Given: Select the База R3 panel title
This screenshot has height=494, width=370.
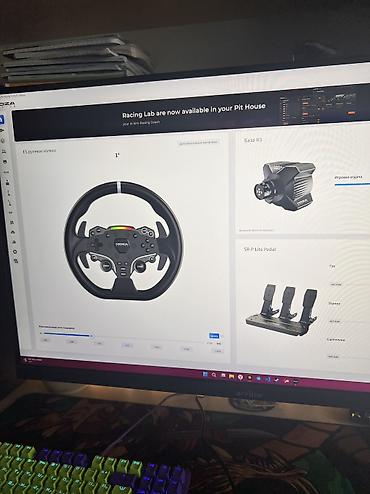Looking at the screenshot, I should tap(253, 140).
